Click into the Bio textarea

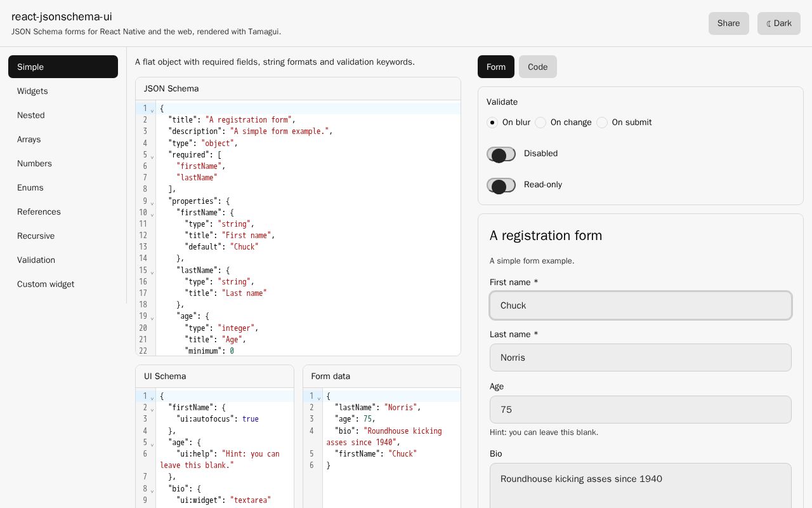pos(641,486)
